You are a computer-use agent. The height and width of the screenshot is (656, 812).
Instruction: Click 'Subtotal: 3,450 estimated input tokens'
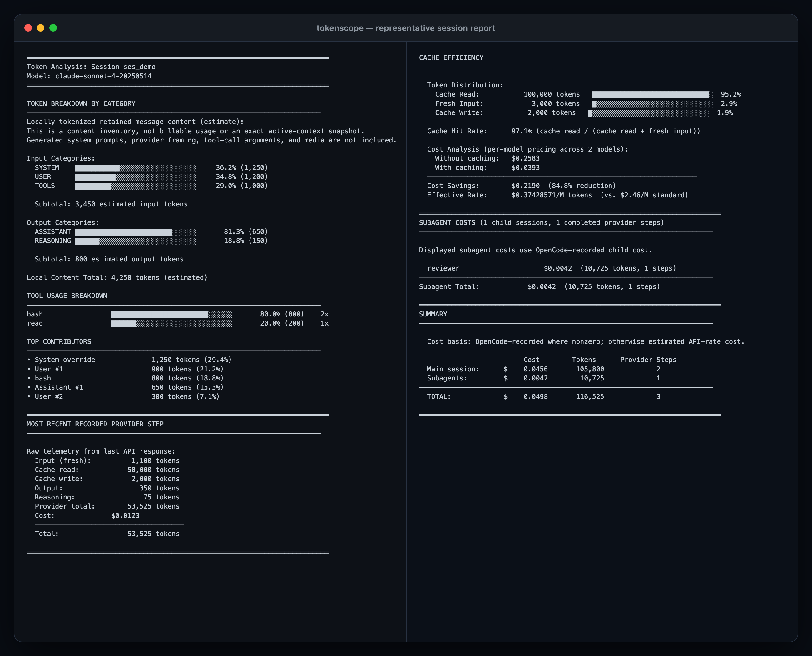(x=111, y=204)
